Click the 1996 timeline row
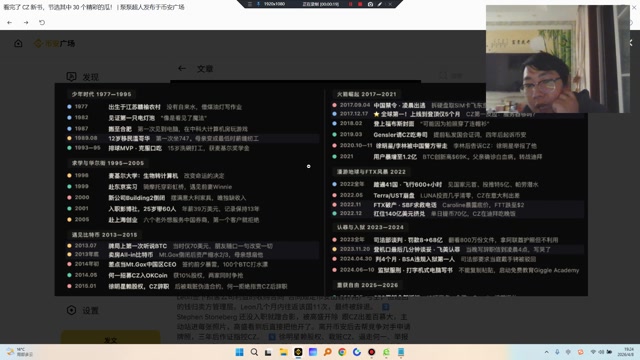The height and width of the screenshot is (360, 640). click(192, 176)
